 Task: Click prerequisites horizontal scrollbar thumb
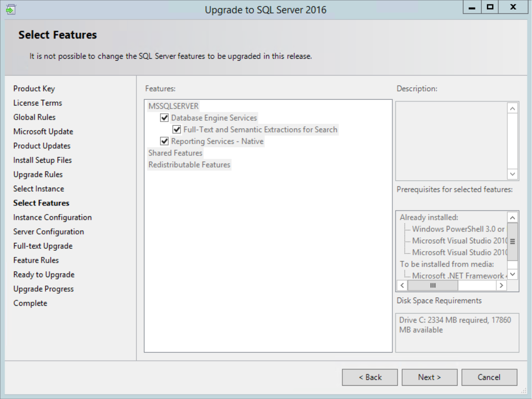click(x=433, y=285)
